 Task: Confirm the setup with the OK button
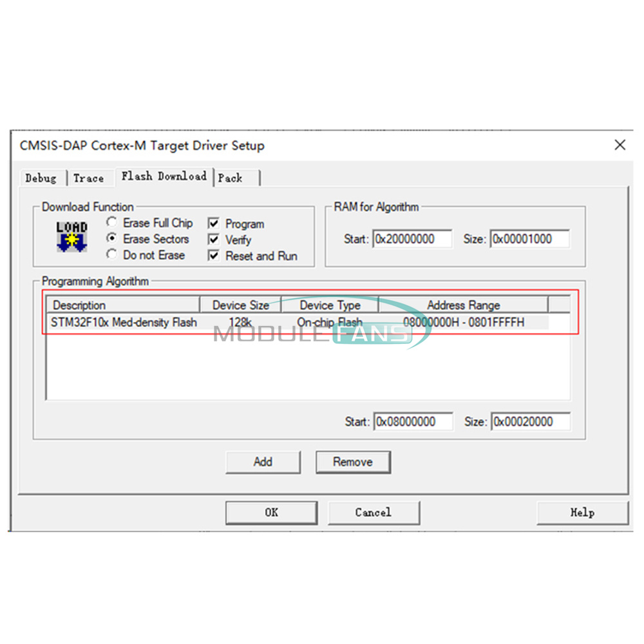[272, 513]
